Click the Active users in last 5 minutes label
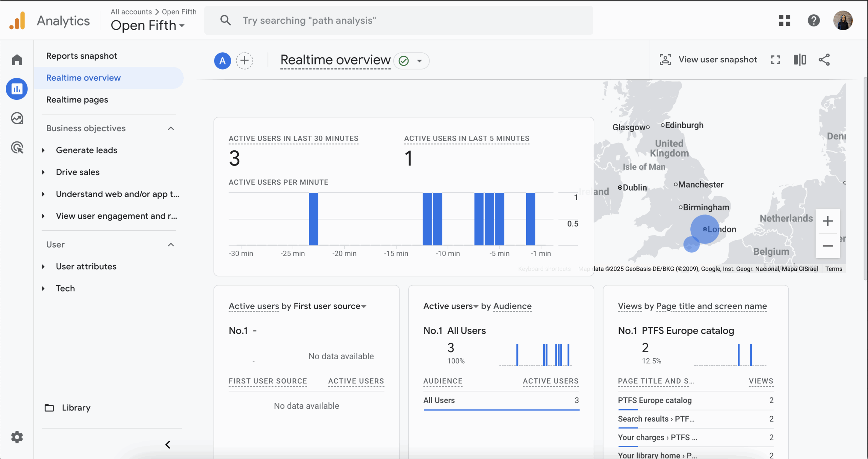The width and height of the screenshot is (868, 459). tap(467, 138)
